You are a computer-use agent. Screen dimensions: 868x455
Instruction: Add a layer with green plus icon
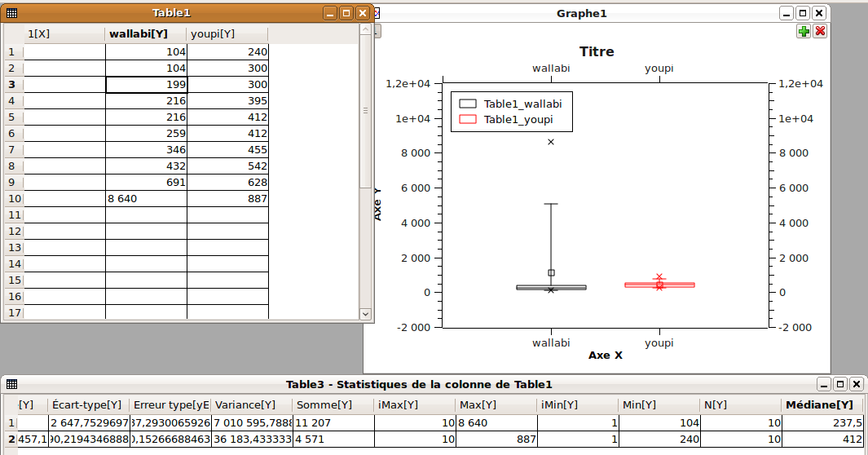[804, 31]
